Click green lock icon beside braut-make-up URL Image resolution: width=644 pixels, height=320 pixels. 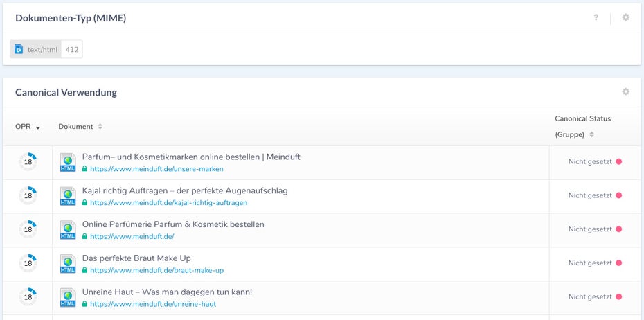point(84,270)
